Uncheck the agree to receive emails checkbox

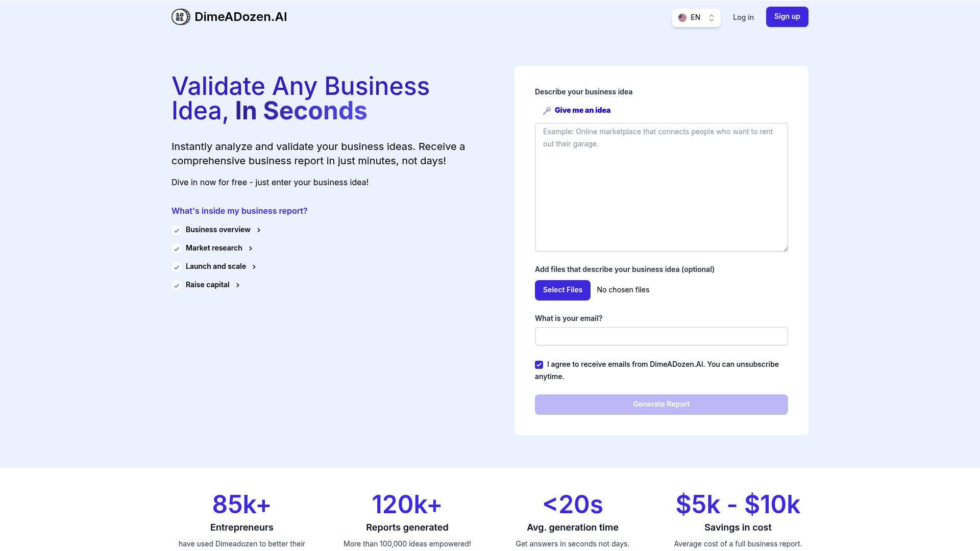point(539,365)
